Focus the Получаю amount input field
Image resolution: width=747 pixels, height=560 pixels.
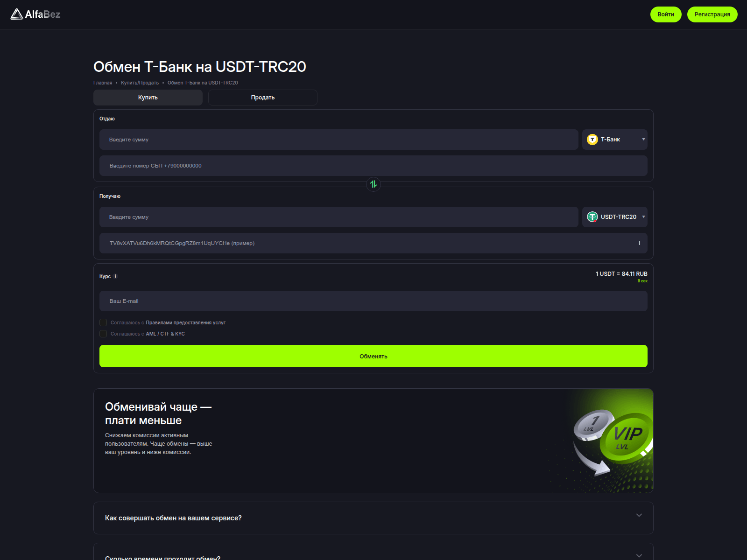[339, 217]
